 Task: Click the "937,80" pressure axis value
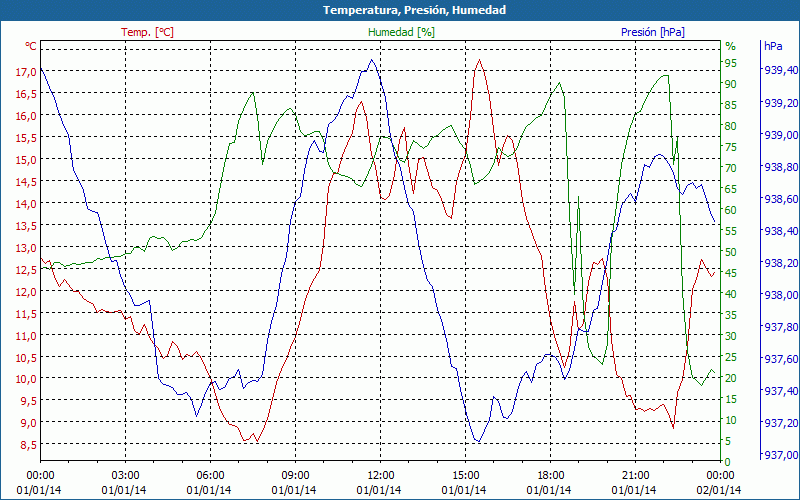point(781,327)
